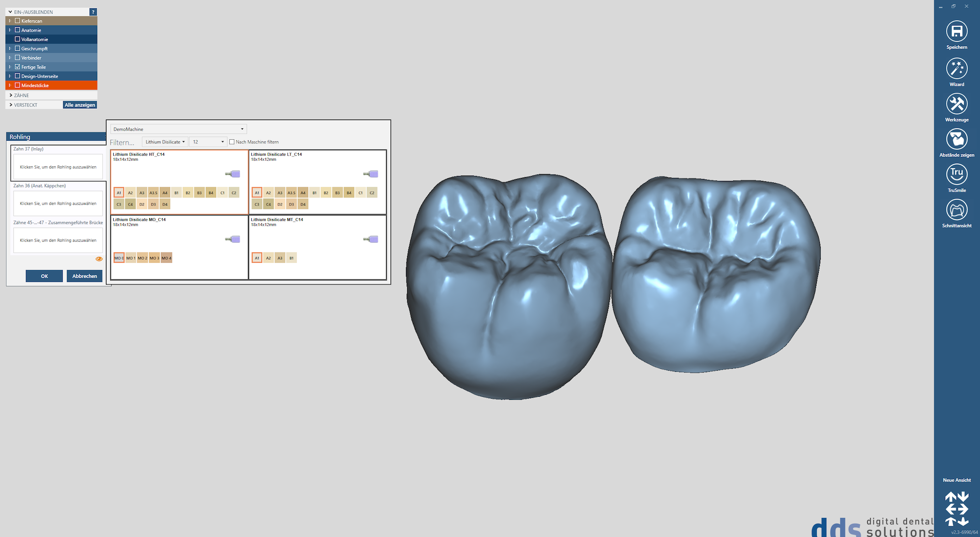Click the eye icon in the Rohling dialog
This screenshot has width=980, height=537.
(99, 258)
